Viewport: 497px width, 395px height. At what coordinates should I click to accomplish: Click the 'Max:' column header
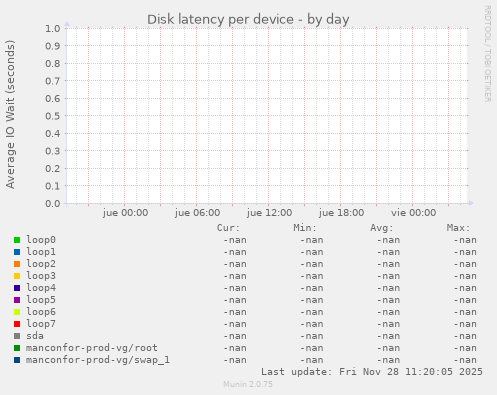[x=458, y=228]
